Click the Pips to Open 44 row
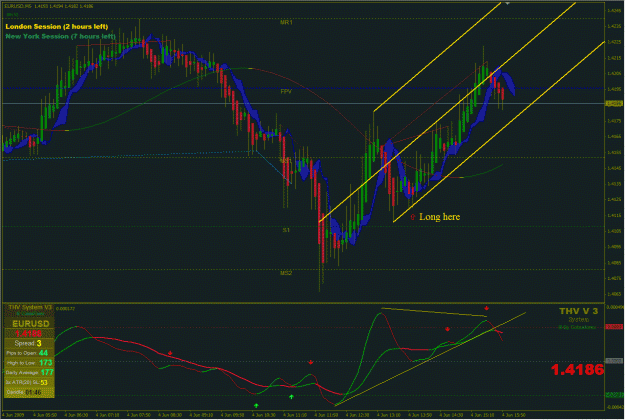Screen dimensions: 625x420 point(29,353)
